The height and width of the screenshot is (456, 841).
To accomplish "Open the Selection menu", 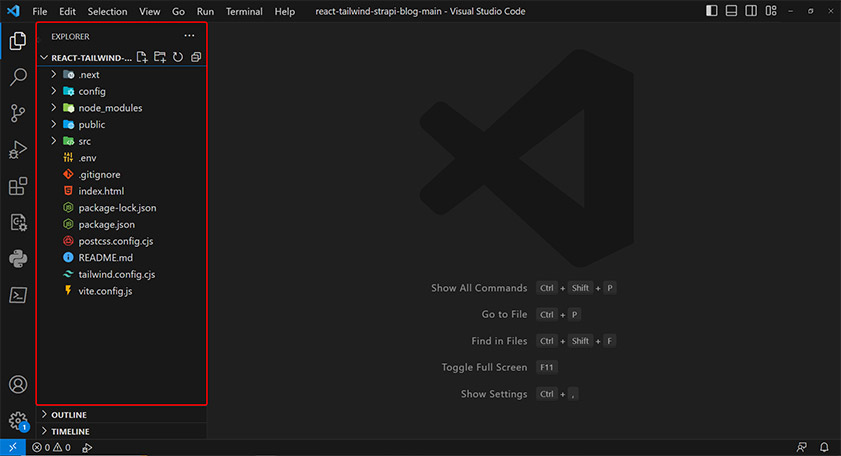I will (x=107, y=11).
